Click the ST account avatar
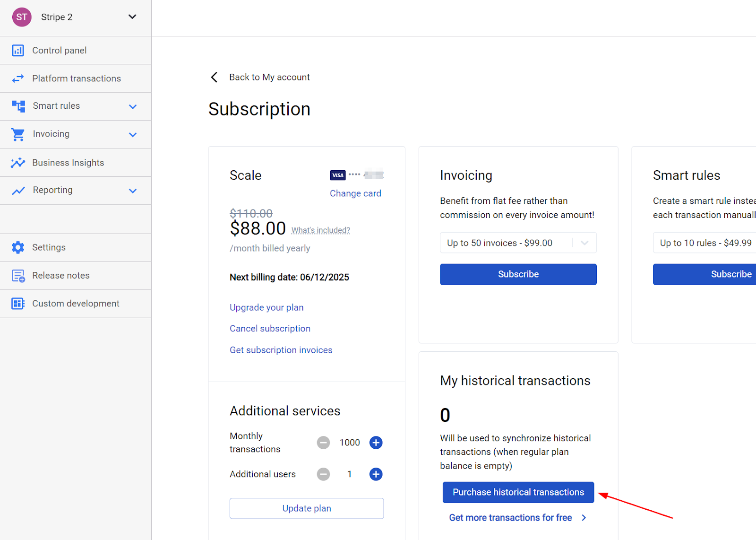 click(x=22, y=17)
